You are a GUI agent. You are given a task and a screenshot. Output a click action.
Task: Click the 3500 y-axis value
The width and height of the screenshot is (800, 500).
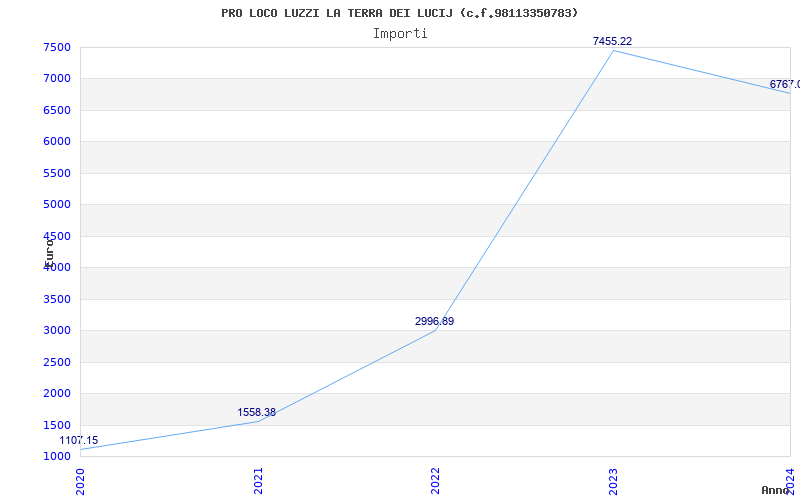click(x=57, y=299)
